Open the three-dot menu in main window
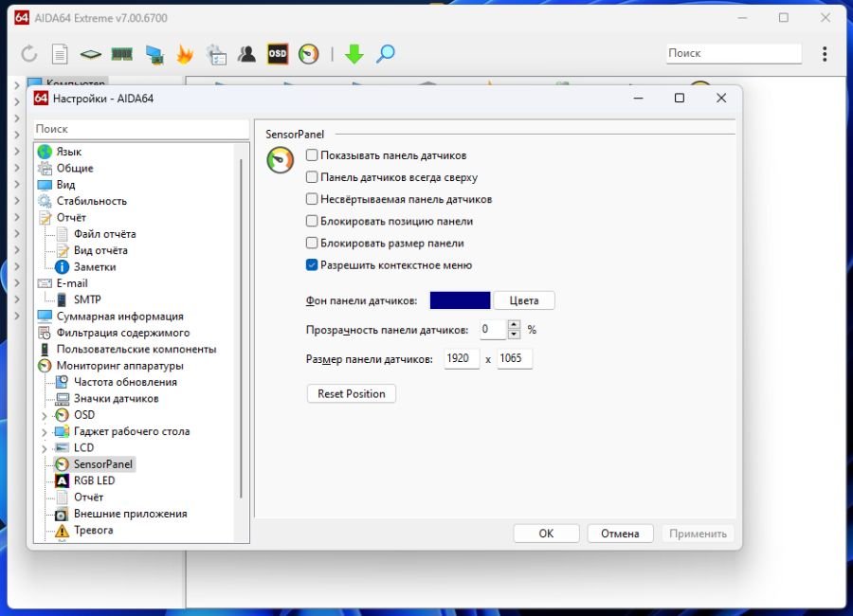 [825, 53]
